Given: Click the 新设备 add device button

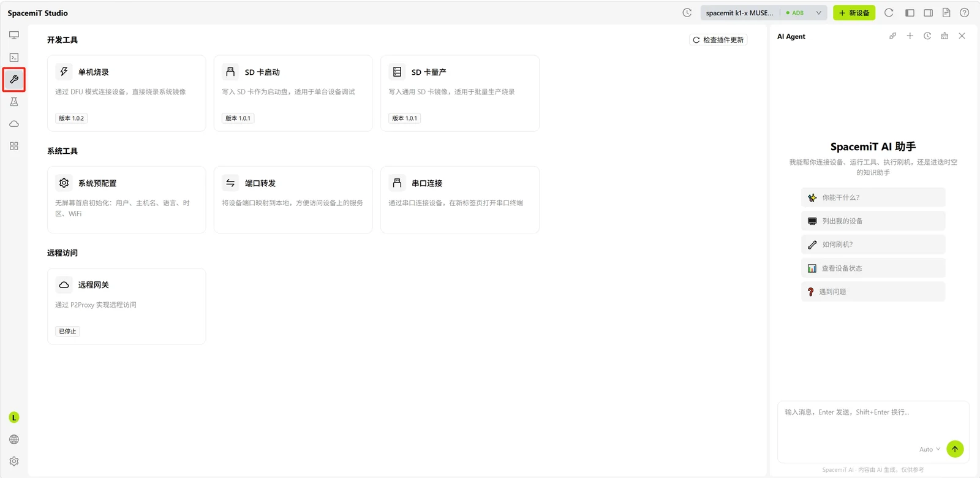Looking at the screenshot, I should (x=854, y=13).
